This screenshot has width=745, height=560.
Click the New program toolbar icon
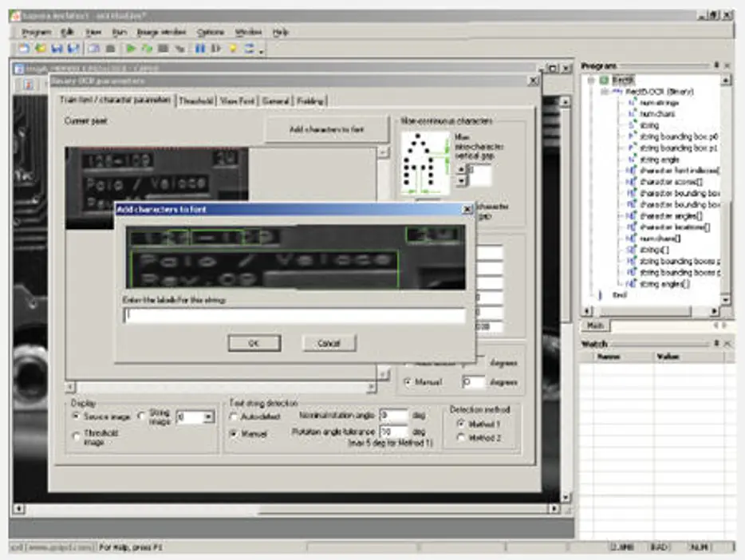tap(24, 49)
